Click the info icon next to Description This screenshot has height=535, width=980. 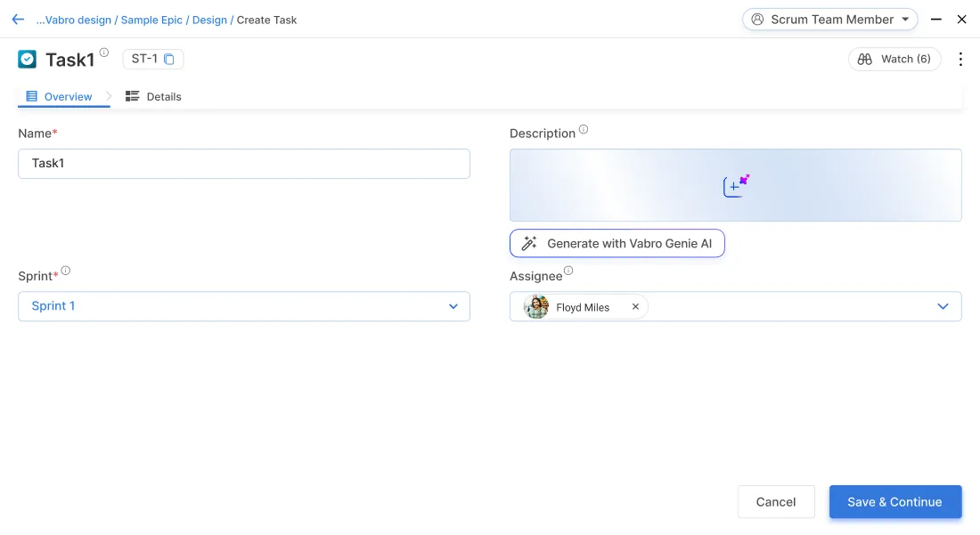(584, 130)
